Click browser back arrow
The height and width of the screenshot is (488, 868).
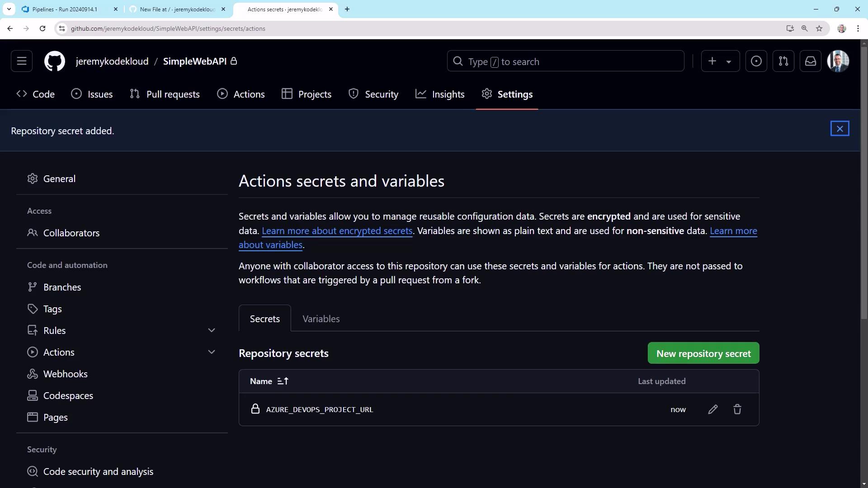pos(10,28)
